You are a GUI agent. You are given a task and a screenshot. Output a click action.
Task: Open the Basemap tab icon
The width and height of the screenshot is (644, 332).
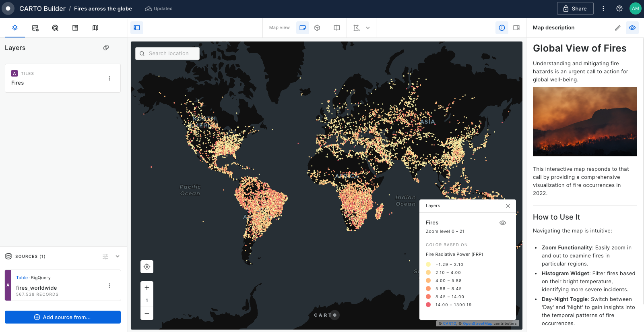click(95, 28)
